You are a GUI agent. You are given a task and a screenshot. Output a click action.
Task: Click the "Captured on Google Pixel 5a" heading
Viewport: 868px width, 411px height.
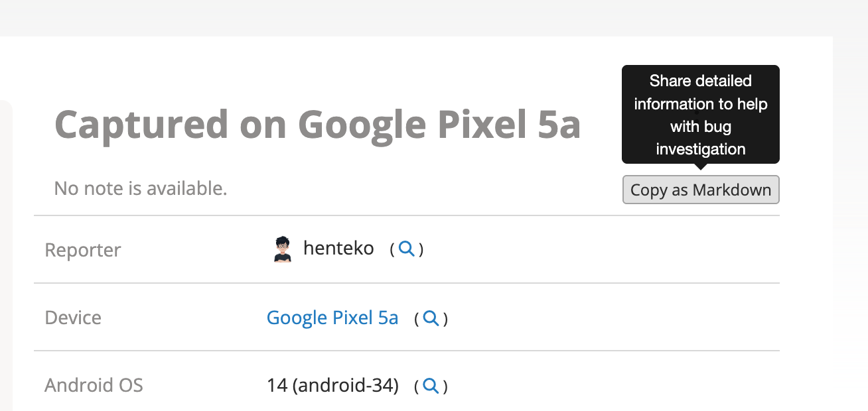[x=317, y=125]
